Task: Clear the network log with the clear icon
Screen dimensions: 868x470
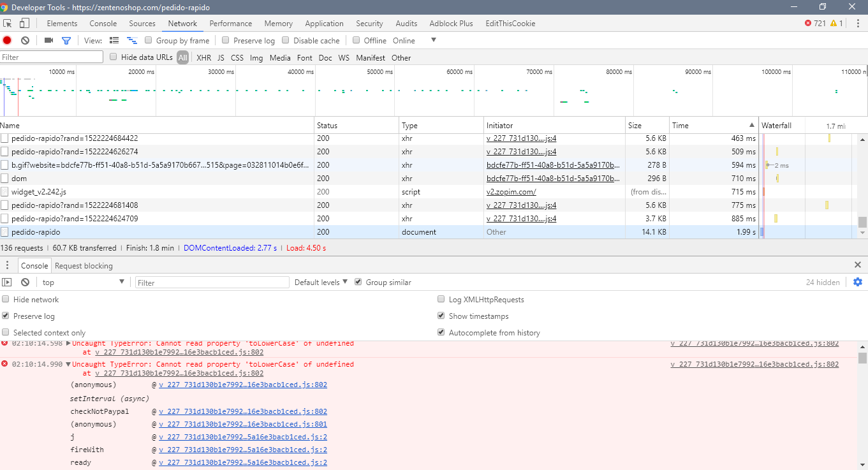Action: [x=25, y=40]
